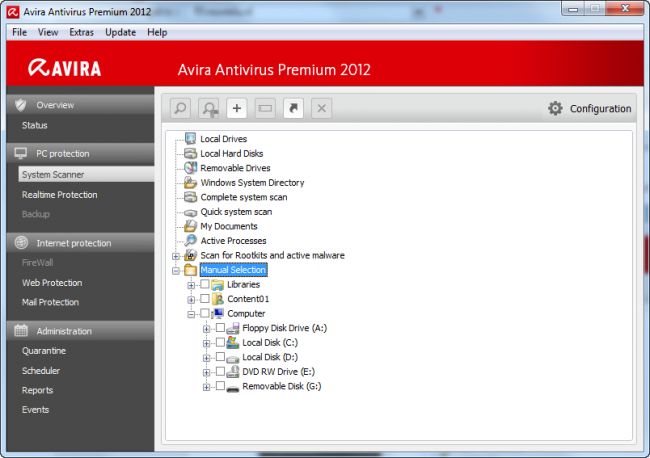The width and height of the screenshot is (650, 458).
Task: Open Web Protection section
Action: click(x=52, y=283)
